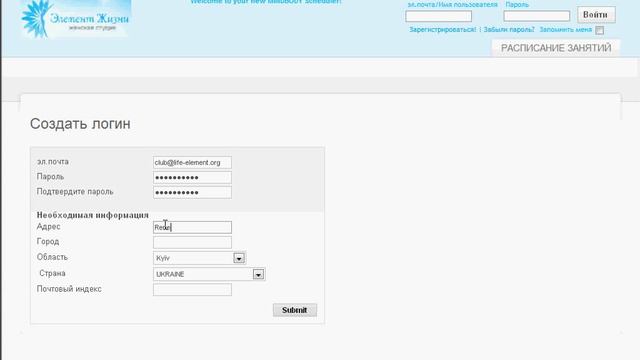The image size is (640, 360).
Task: Click the header username/email login field
Action: tap(439, 16)
